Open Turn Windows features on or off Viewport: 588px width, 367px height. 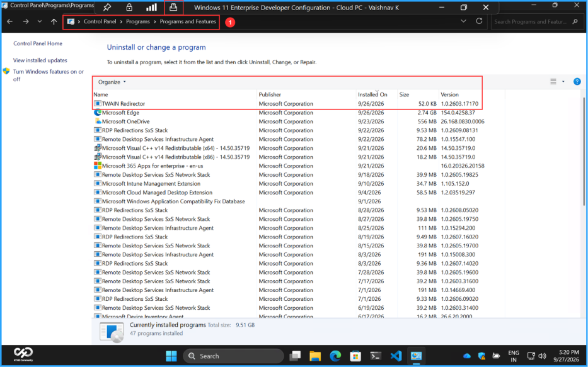tap(48, 76)
